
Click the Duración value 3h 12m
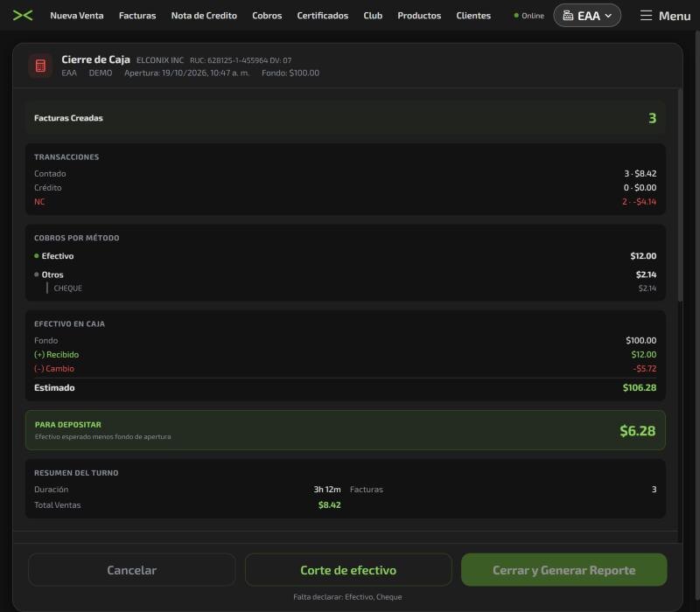[x=327, y=490]
